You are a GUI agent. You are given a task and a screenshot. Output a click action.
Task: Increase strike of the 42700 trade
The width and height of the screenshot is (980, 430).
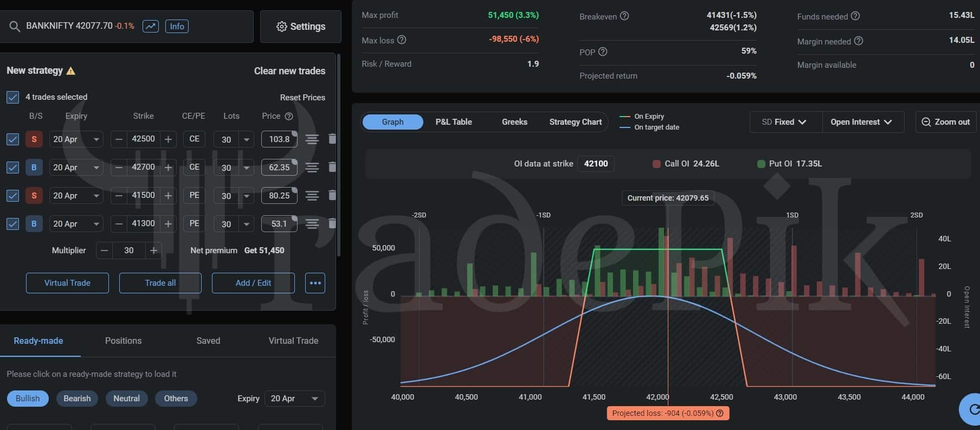click(x=169, y=168)
